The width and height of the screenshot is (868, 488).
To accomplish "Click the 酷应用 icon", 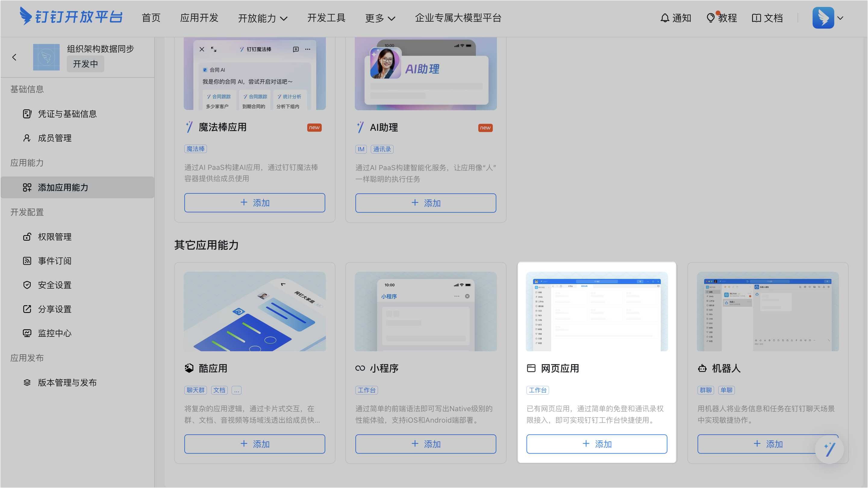I will pos(189,368).
